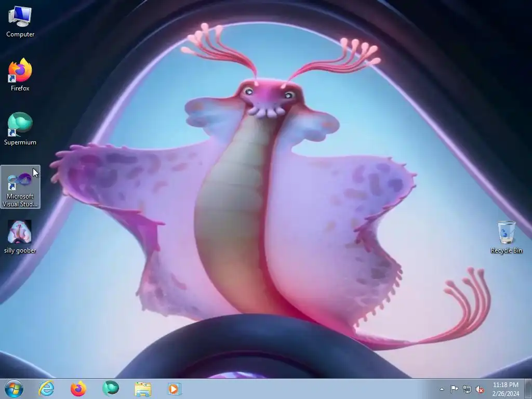Launch Supermium from the taskbar

click(111, 389)
